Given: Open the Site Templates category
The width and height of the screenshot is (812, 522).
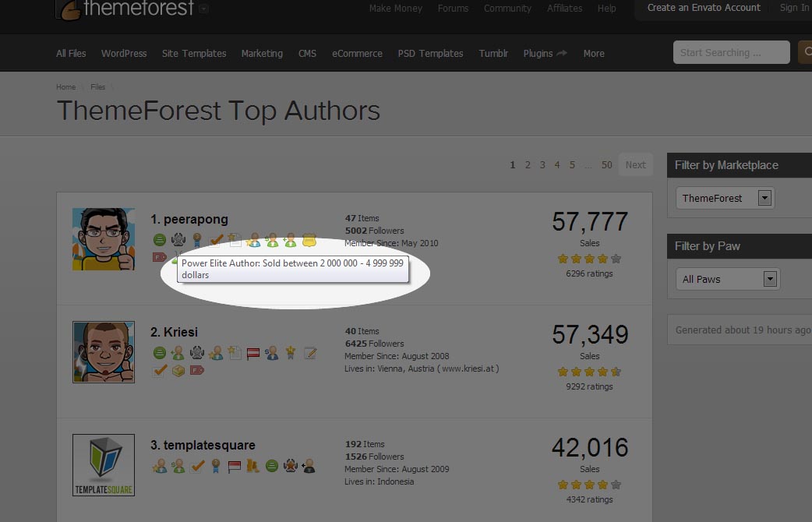Looking at the screenshot, I should [x=194, y=53].
